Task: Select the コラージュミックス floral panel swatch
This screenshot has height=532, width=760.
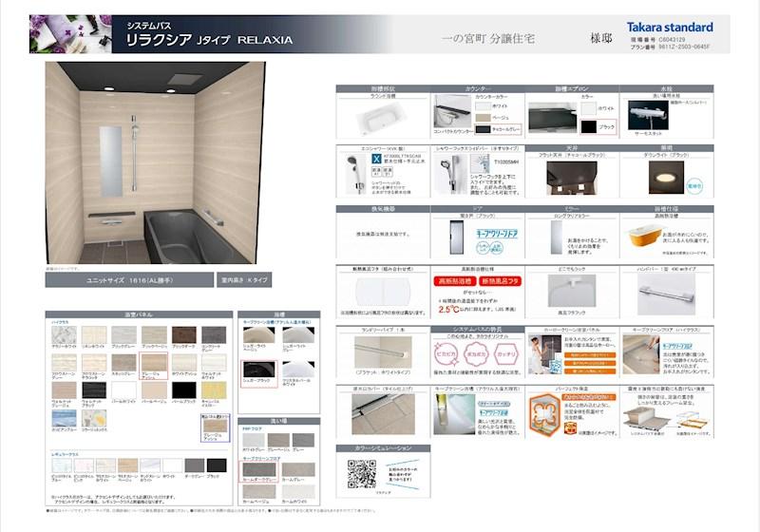Action: (94, 418)
